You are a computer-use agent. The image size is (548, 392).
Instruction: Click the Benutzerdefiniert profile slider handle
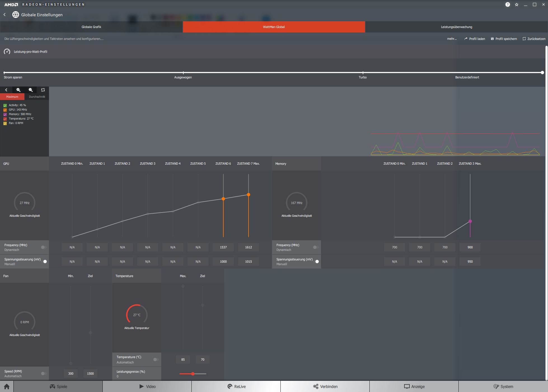click(x=542, y=73)
